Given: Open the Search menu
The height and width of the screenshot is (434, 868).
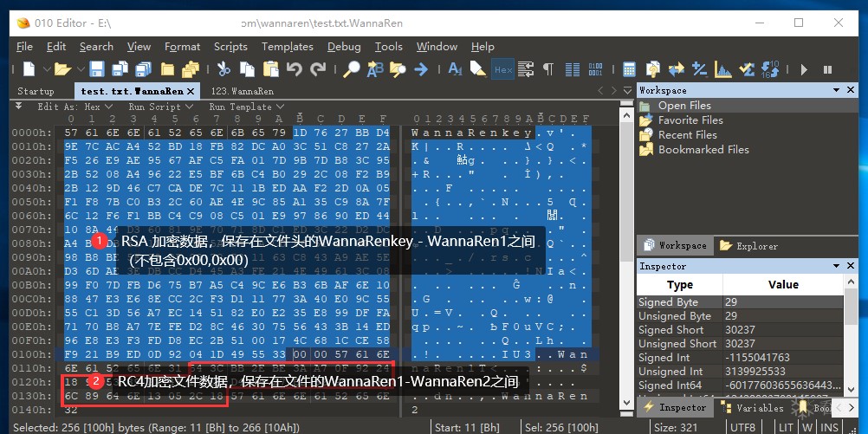Looking at the screenshot, I should tap(96, 47).
